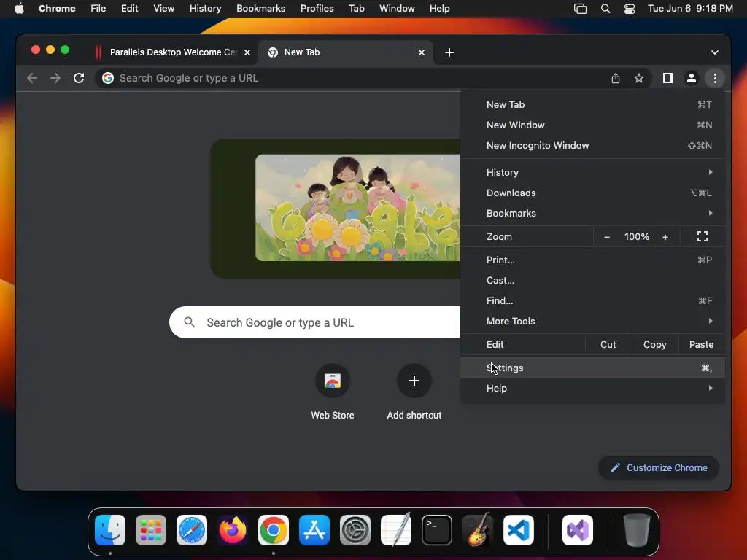Open Settings from the menu
The height and width of the screenshot is (560, 747).
tap(592, 367)
